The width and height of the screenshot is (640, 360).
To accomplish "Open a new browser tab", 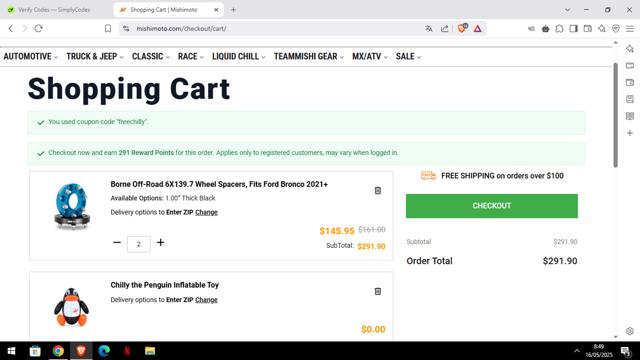I will click(x=233, y=10).
